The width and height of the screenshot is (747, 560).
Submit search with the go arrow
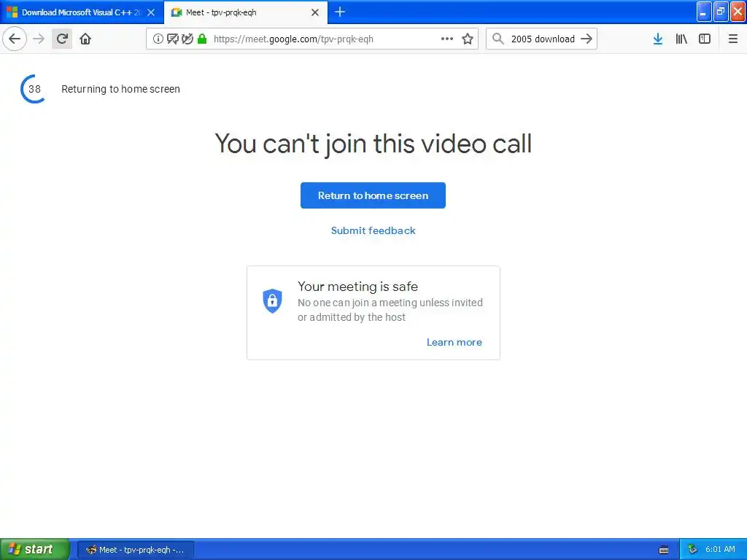587,39
